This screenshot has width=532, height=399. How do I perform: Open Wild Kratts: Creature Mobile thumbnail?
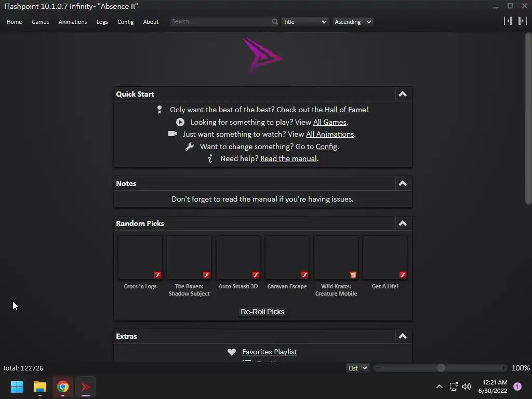336,258
